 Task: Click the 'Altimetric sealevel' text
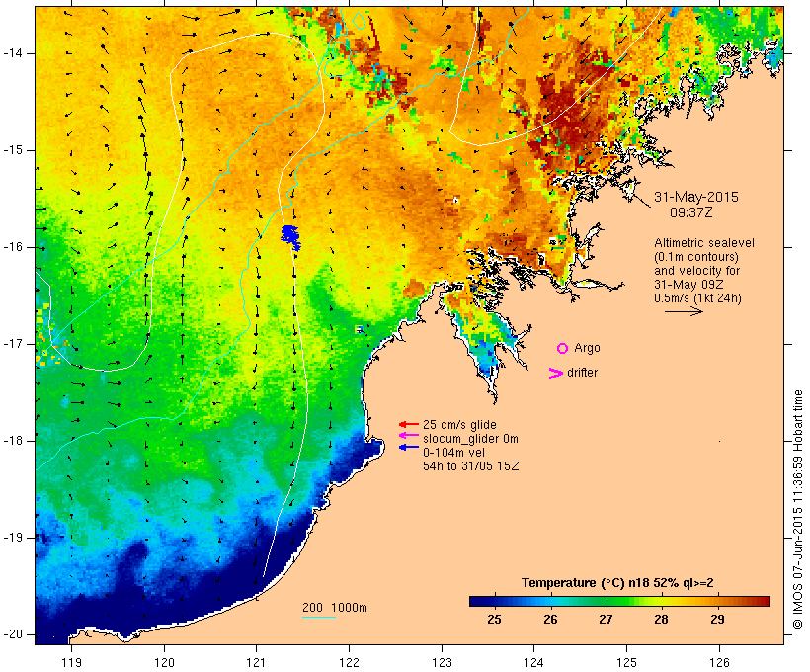[704, 243]
